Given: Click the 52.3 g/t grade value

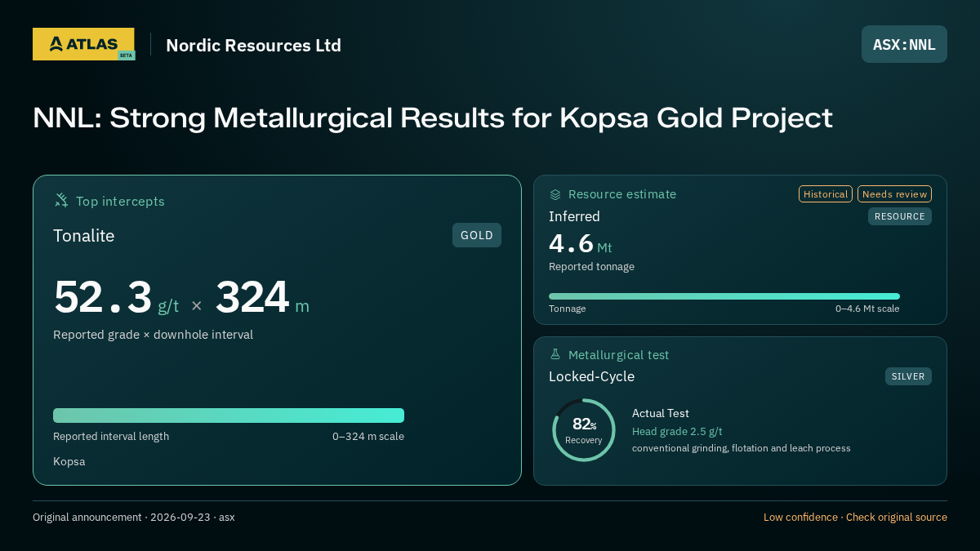Looking at the screenshot, I should click(116, 297).
